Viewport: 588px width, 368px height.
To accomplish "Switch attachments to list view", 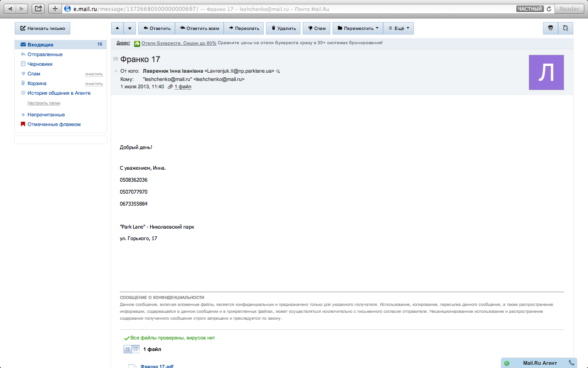I will tap(136, 349).
